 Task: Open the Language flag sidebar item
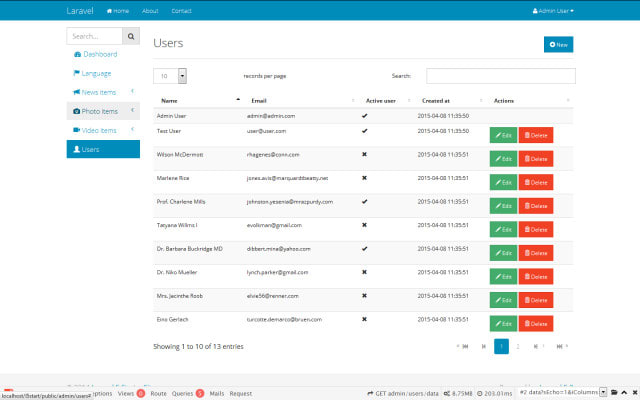coord(92,73)
